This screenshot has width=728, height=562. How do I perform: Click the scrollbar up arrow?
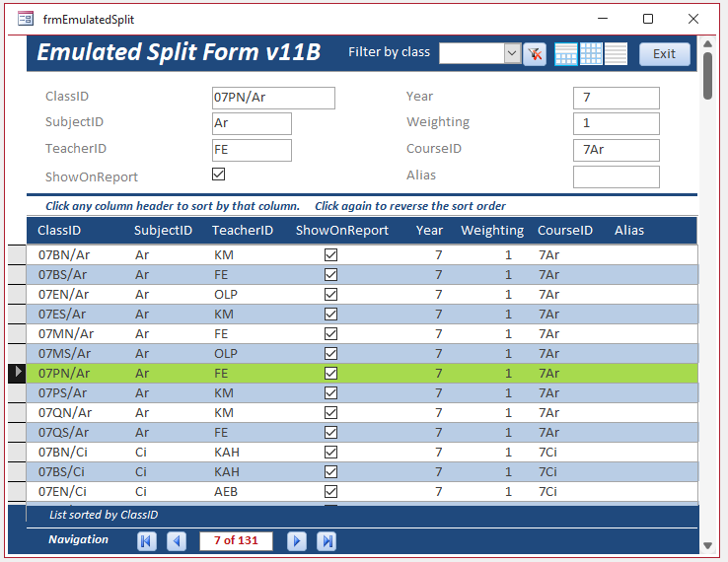pos(707,43)
